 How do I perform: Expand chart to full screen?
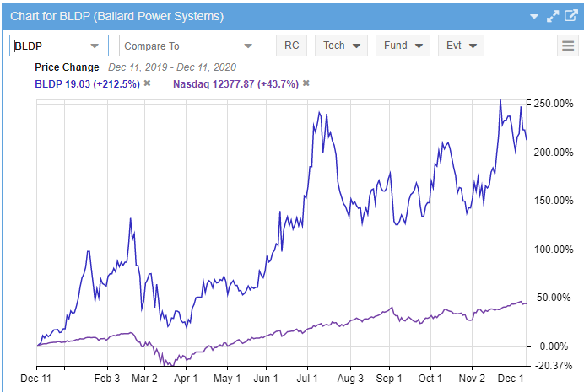(553, 16)
